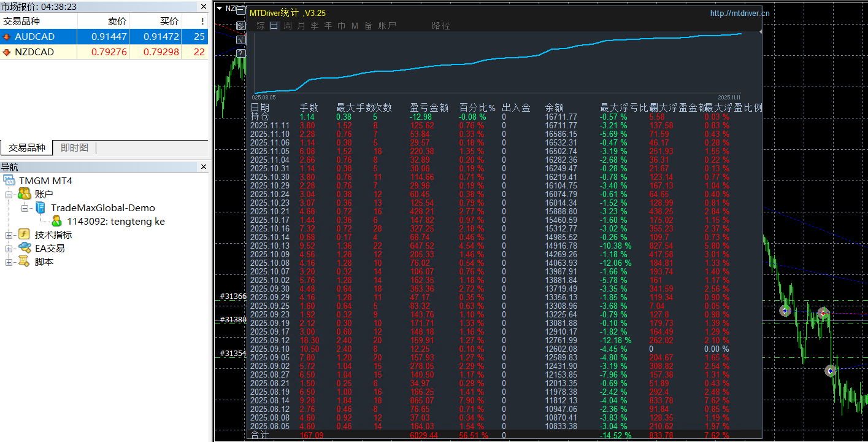Click the order label #31354 on chart

233,354
